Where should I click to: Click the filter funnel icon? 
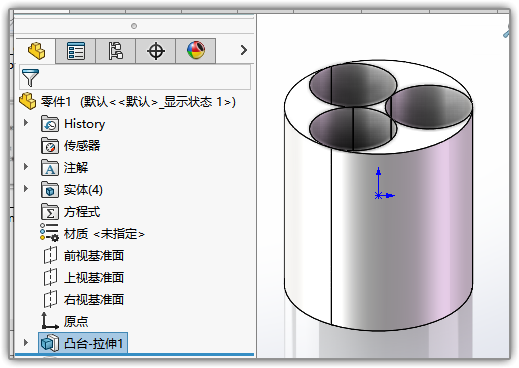(x=30, y=78)
